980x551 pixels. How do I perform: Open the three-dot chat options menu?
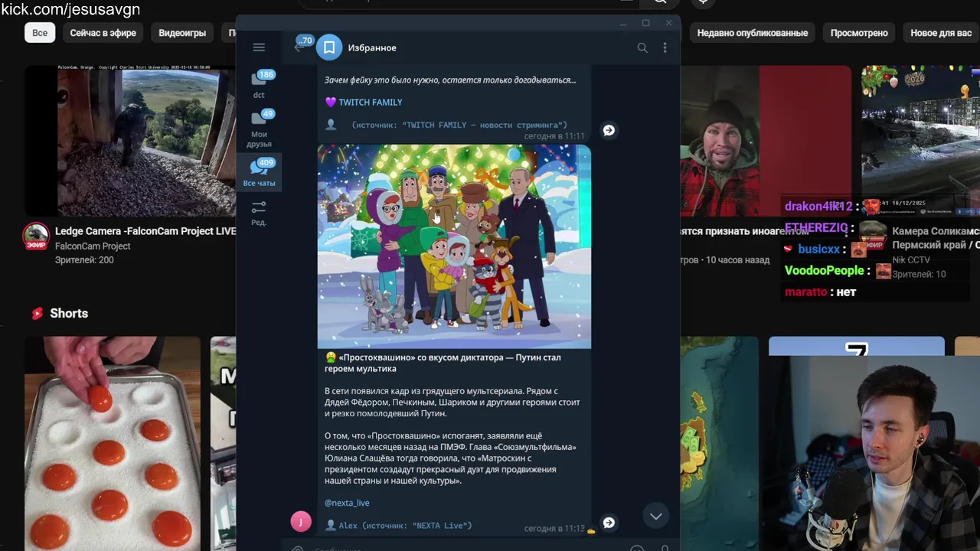(x=665, y=47)
